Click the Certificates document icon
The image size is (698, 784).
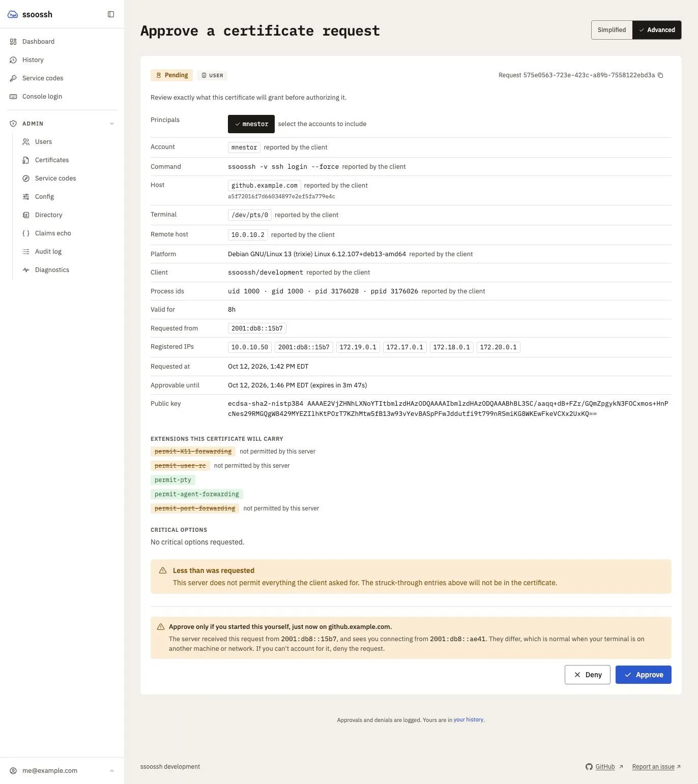coord(26,160)
